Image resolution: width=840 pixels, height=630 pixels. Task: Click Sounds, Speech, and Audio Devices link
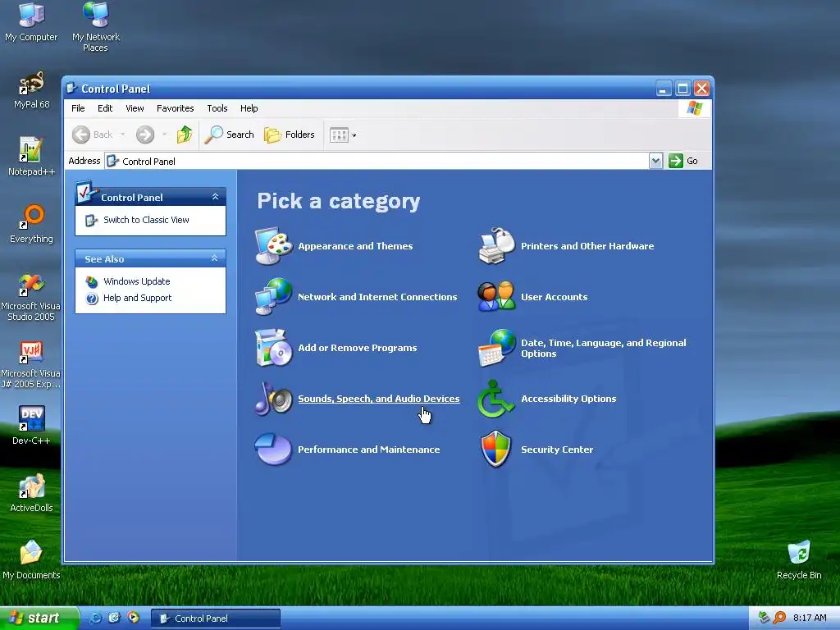379,399
